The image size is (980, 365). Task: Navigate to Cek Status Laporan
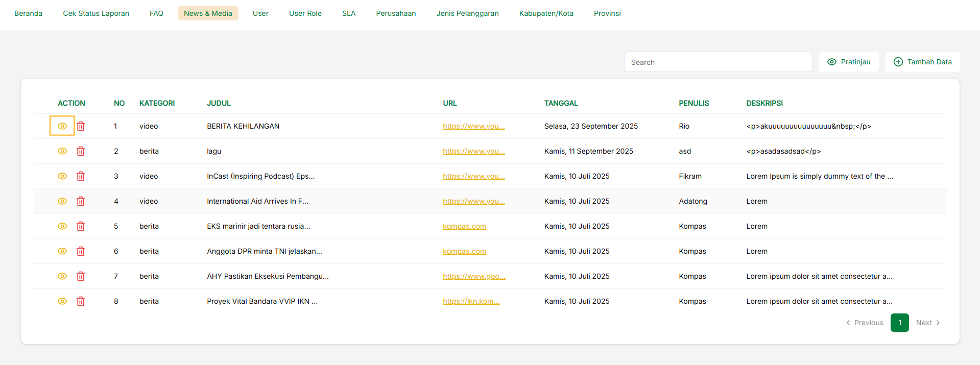(x=96, y=13)
